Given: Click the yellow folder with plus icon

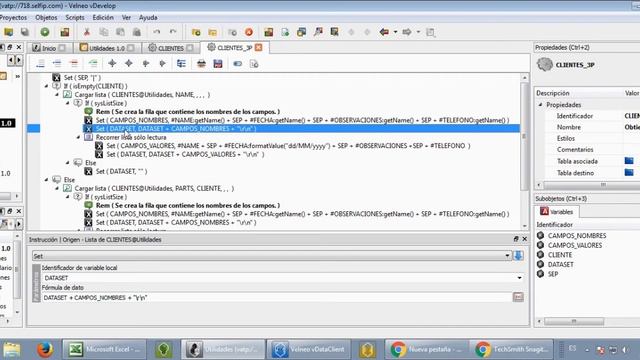Looking at the screenshot, I should tap(196, 32).
